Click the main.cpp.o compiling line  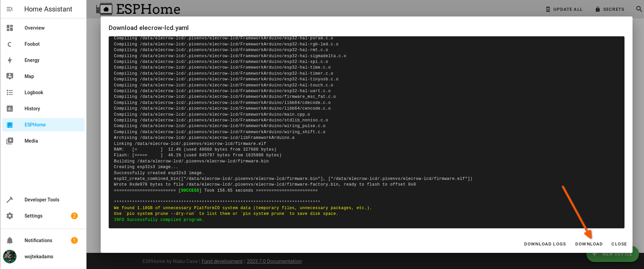point(212,114)
